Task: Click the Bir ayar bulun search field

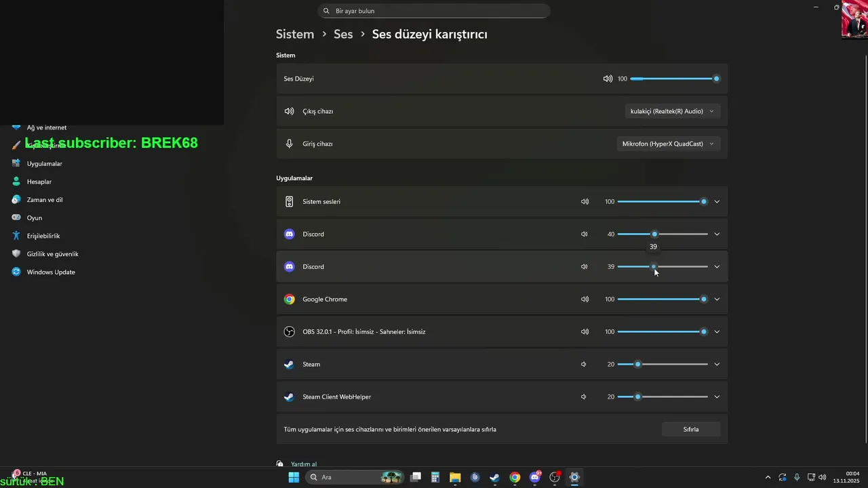Action: [x=434, y=11]
